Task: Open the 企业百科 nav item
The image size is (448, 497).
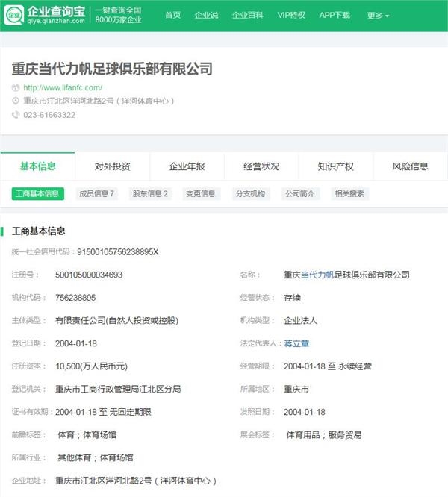Action: (248, 15)
